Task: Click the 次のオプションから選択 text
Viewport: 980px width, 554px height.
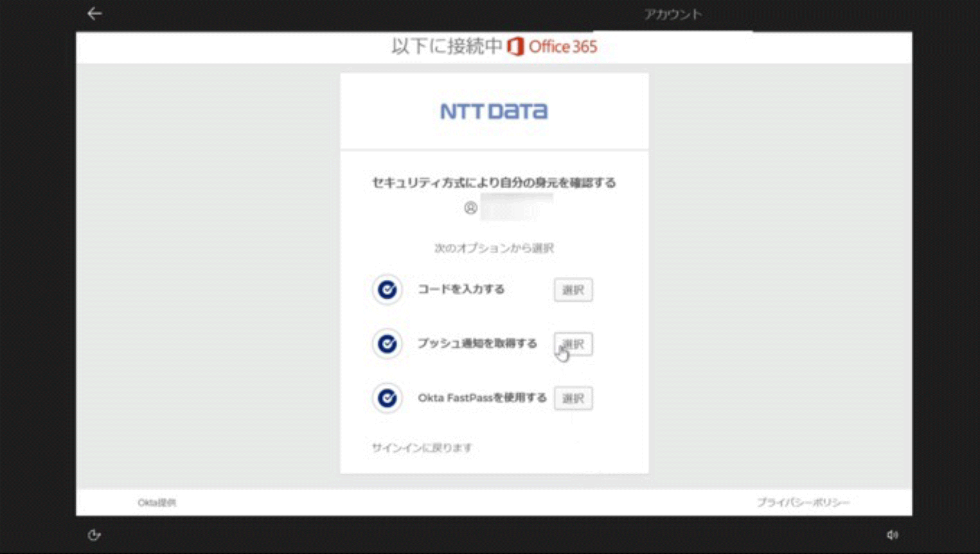Action: pyautogui.click(x=494, y=248)
